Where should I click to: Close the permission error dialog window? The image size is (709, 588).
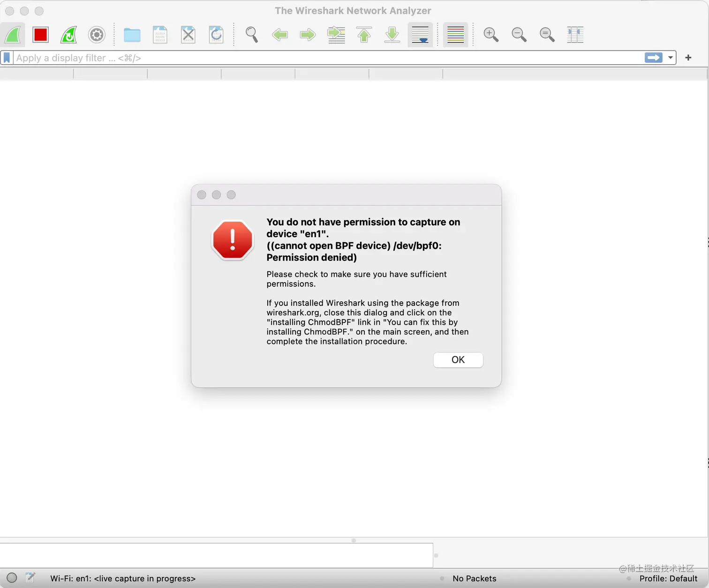[202, 195]
